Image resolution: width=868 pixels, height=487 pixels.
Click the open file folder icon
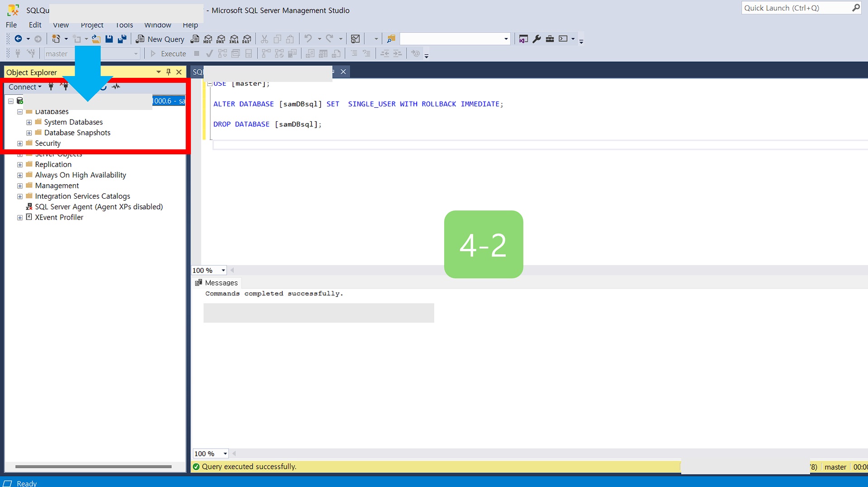96,39
